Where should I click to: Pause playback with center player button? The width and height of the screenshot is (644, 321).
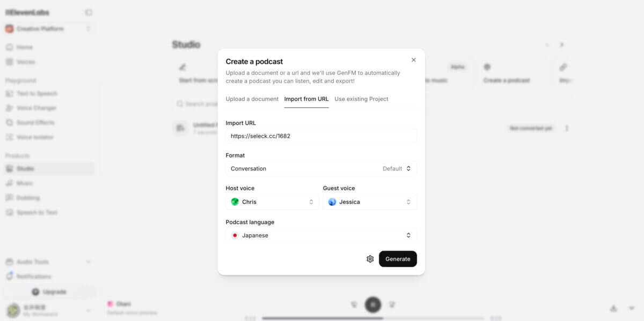pyautogui.click(x=373, y=305)
